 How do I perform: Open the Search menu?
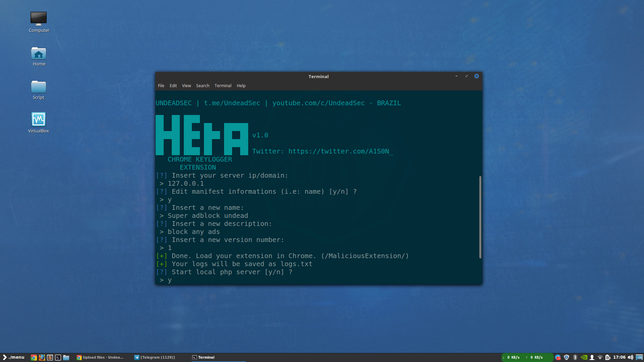point(203,86)
